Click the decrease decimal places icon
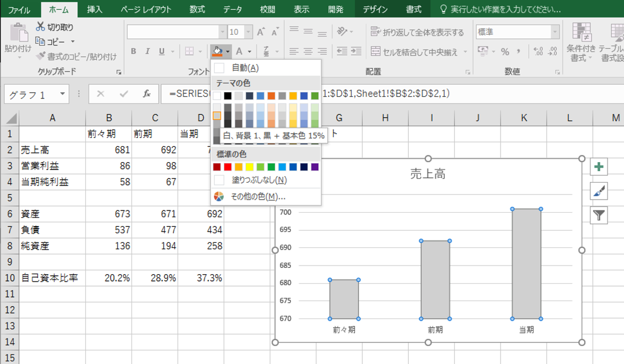Viewport: 624px width, 364px height. (x=553, y=51)
